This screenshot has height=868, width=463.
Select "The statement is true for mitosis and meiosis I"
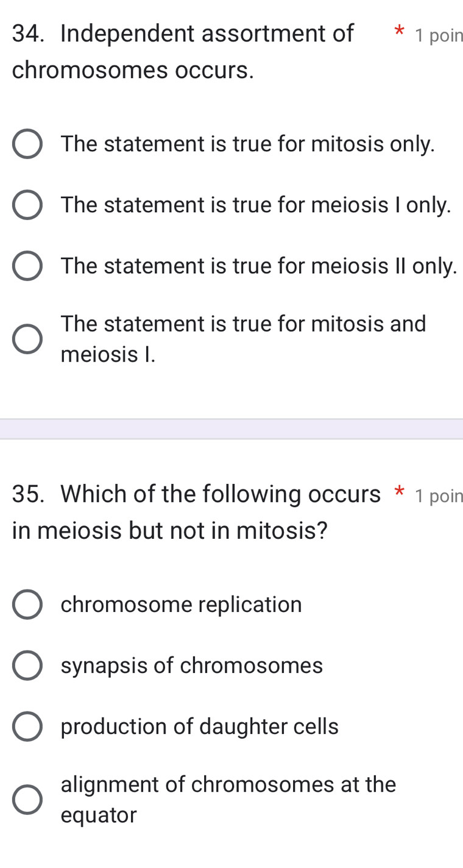point(27,339)
